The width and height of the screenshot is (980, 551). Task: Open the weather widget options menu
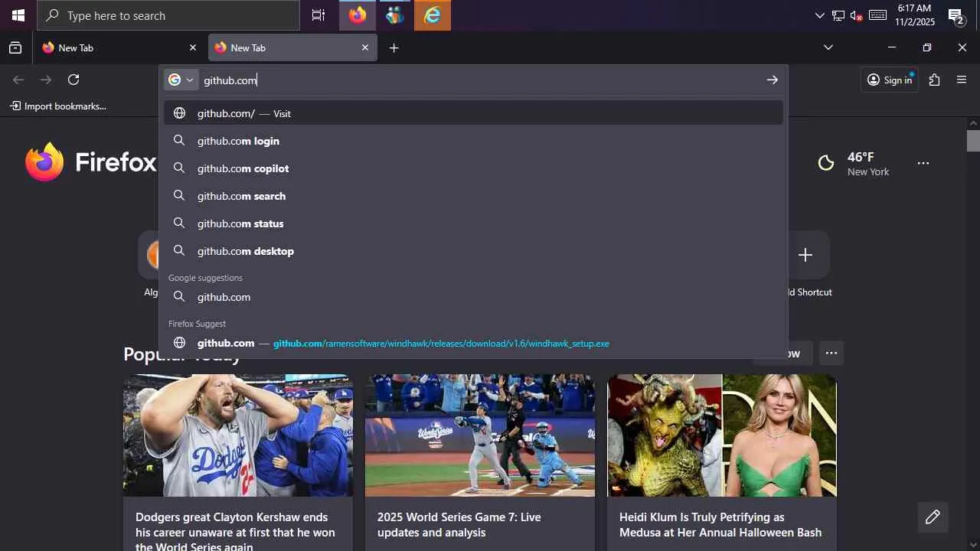coord(923,163)
